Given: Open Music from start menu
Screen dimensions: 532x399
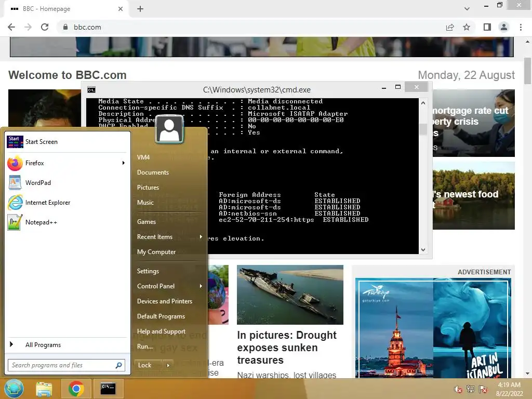Looking at the screenshot, I should click(145, 203).
